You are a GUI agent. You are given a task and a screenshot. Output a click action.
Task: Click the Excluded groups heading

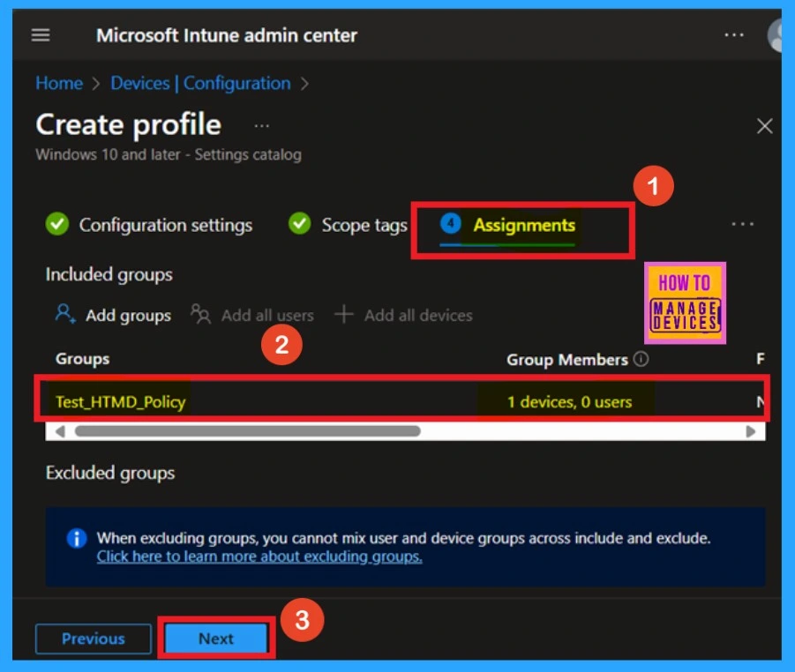coord(110,473)
